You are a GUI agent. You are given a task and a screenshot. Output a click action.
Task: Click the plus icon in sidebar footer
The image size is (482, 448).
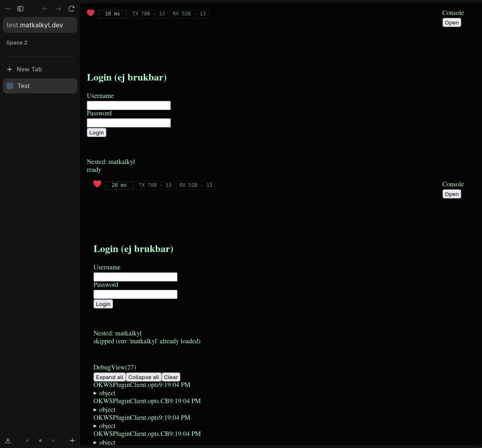click(72, 441)
